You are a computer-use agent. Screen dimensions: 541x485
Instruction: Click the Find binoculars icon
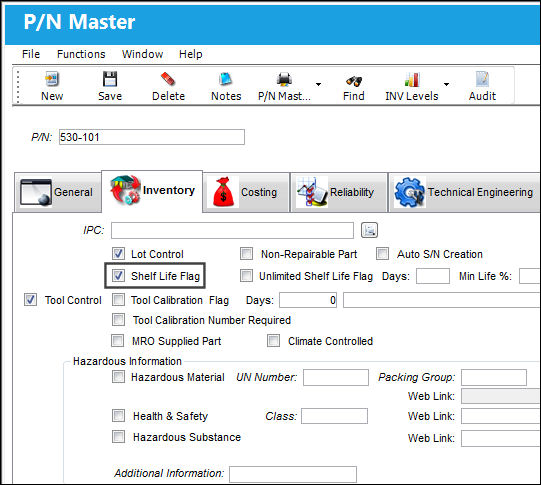[x=354, y=81]
